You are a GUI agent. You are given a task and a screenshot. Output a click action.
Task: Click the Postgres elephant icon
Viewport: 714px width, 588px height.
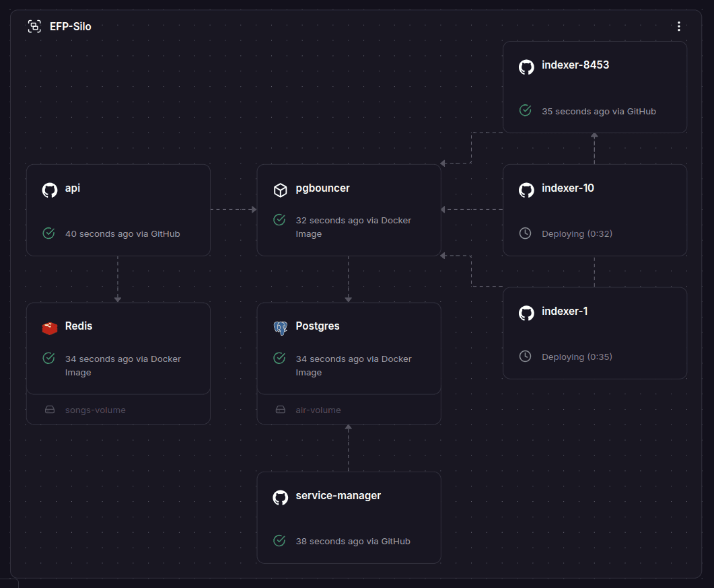click(280, 327)
